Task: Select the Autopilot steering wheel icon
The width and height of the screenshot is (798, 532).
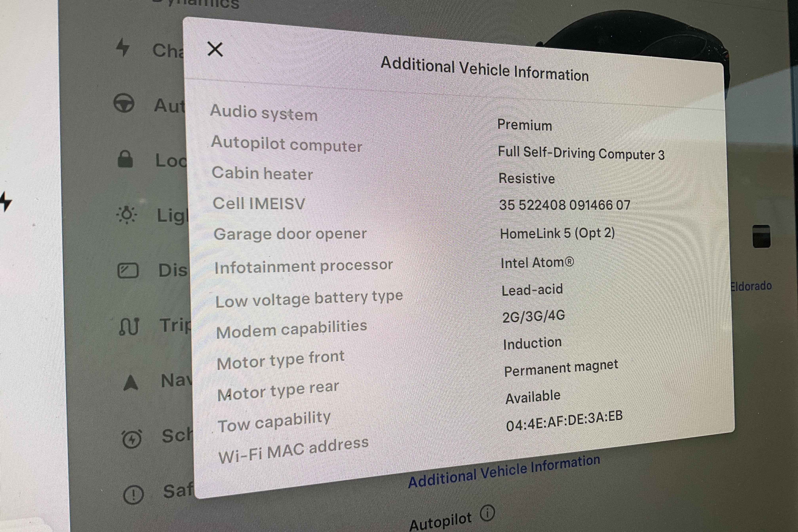Action: tap(124, 103)
